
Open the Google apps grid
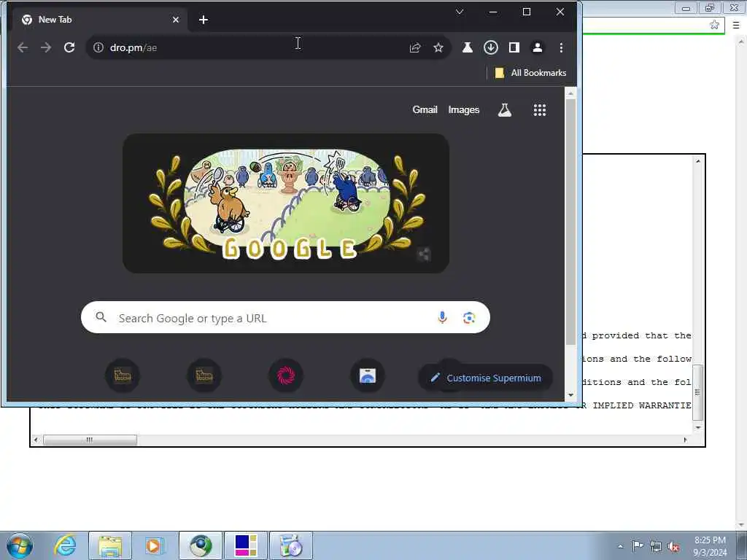tap(540, 110)
